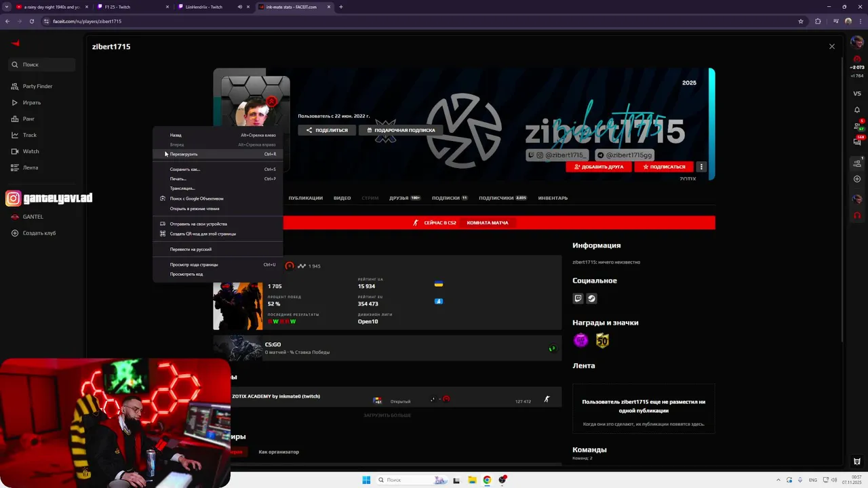This screenshot has width=868, height=488.
Task: Click the Создать клуб plus item
Action: pyautogui.click(x=33, y=233)
